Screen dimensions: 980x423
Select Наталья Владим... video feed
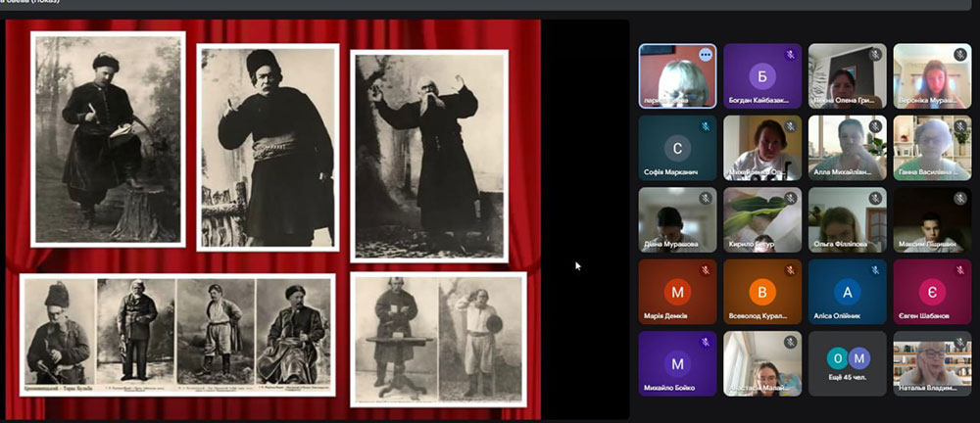tap(932, 363)
